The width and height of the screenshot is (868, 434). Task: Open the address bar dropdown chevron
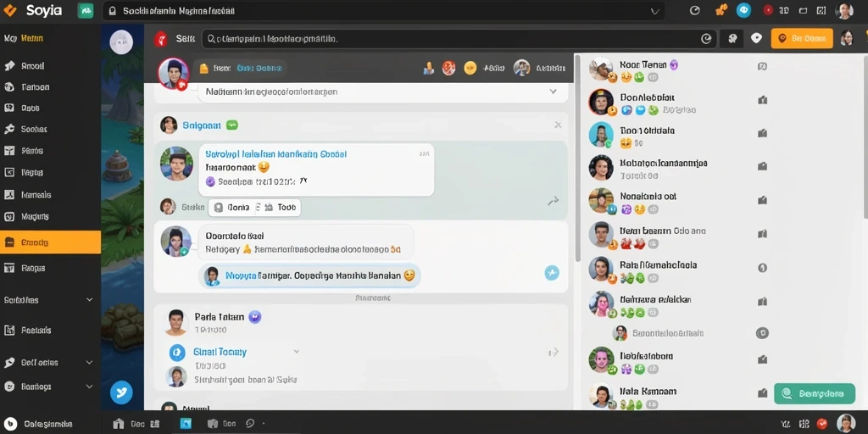tap(655, 11)
